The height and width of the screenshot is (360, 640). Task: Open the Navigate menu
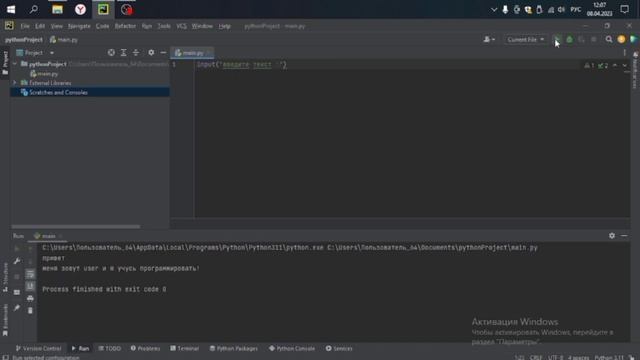tap(79, 26)
